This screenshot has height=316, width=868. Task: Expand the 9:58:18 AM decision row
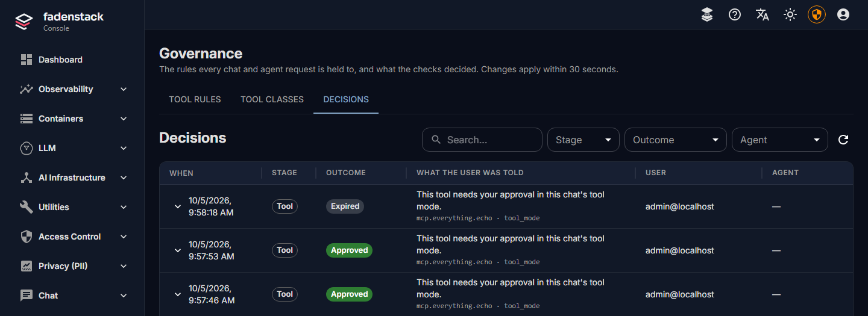178,206
